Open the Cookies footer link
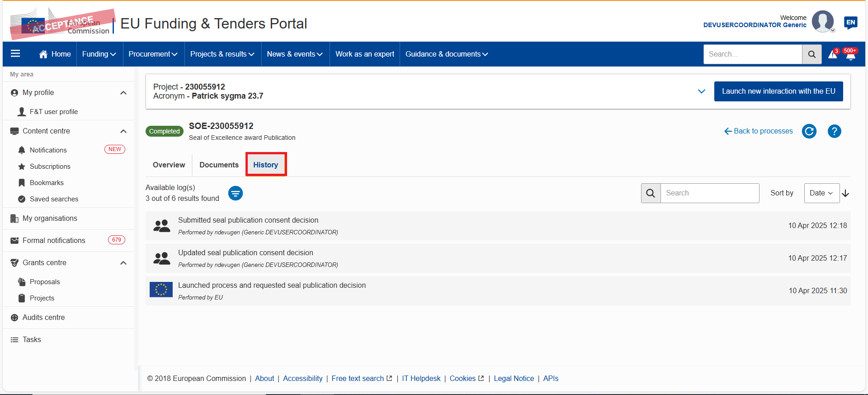The width and height of the screenshot is (868, 395). [x=467, y=379]
